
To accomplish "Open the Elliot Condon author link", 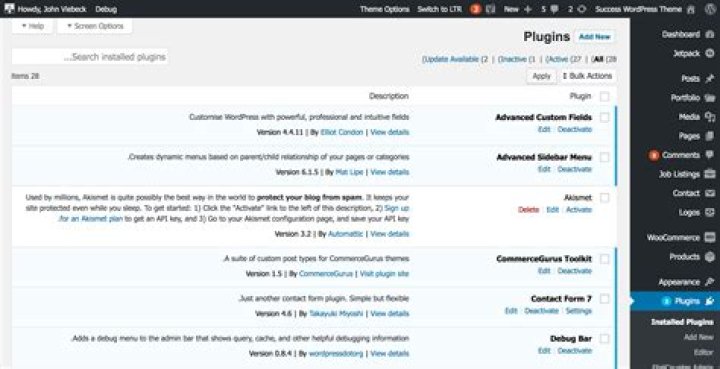I will [342, 132].
